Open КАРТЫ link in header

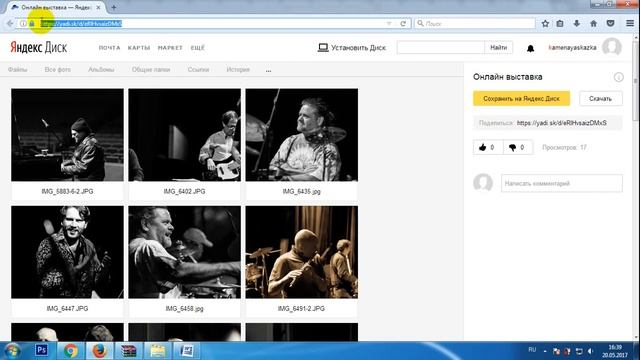click(139, 48)
